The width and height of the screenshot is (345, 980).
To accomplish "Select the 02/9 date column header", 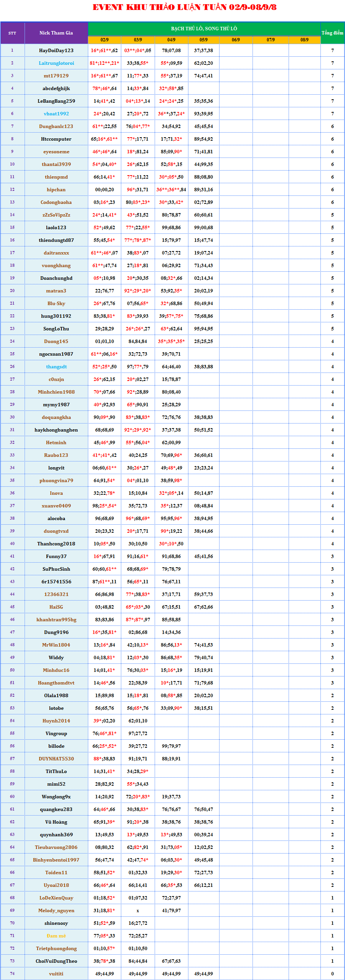I will pos(104,40).
